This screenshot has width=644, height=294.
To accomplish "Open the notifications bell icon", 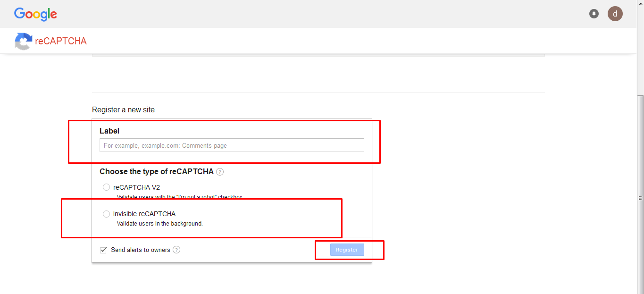I will coord(594,14).
